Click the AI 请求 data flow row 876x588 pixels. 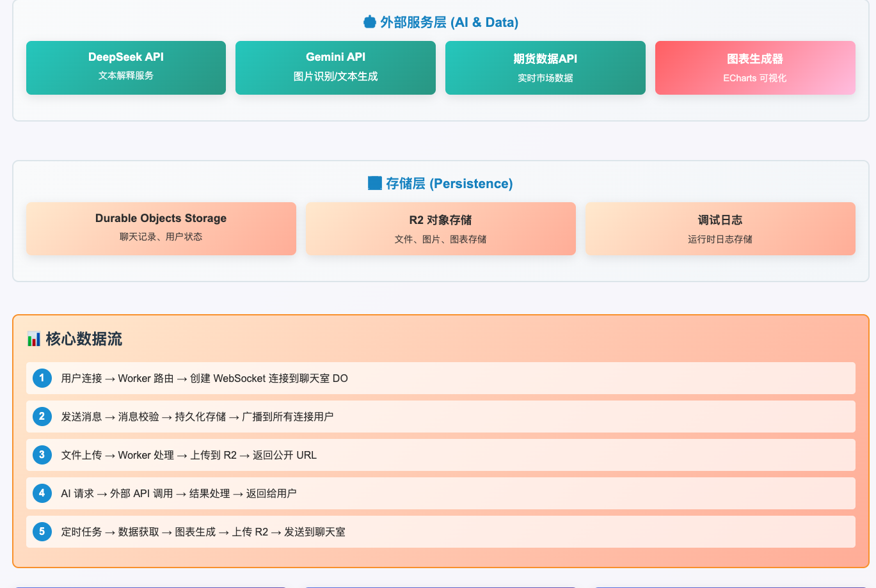pos(440,493)
